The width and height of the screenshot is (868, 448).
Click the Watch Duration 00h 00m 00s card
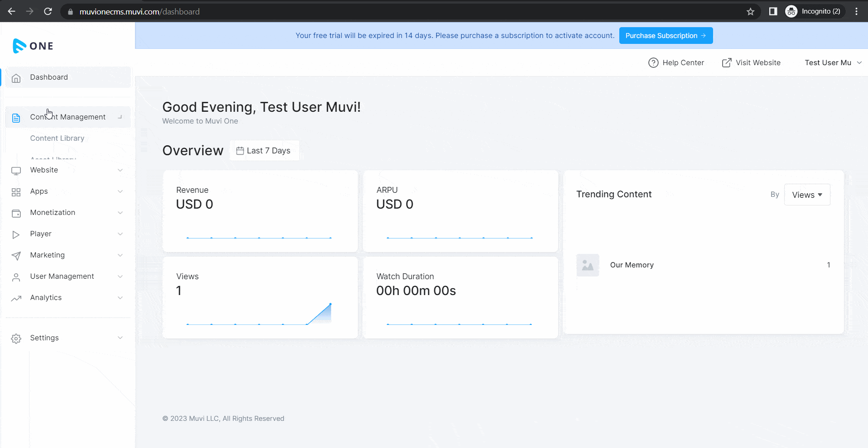click(x=460, y=297)
